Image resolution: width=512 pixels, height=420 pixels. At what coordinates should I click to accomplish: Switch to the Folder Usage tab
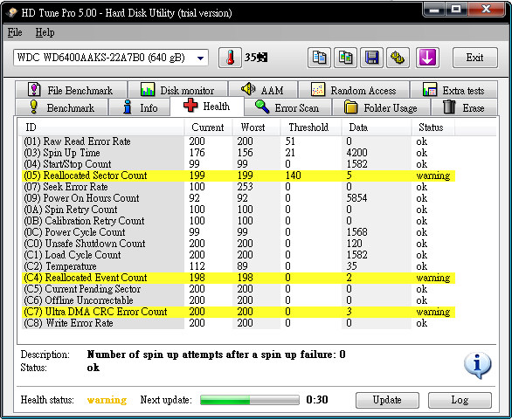pyautogui.click(x=381, y=107)
